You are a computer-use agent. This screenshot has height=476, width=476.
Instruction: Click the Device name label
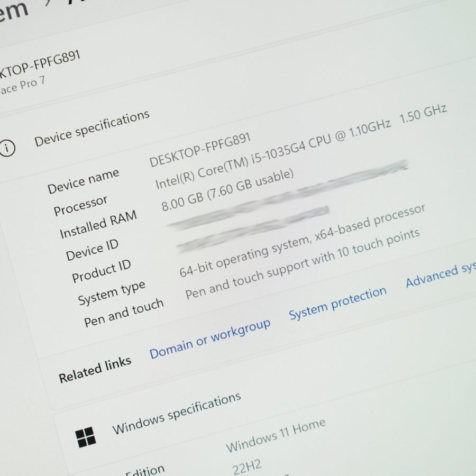tap(83, 181)
